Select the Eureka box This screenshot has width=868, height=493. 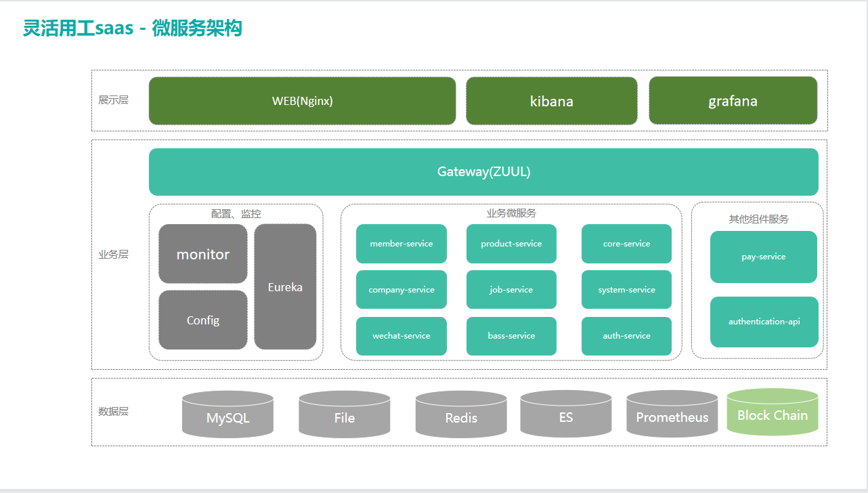click(x=285, y=287)
